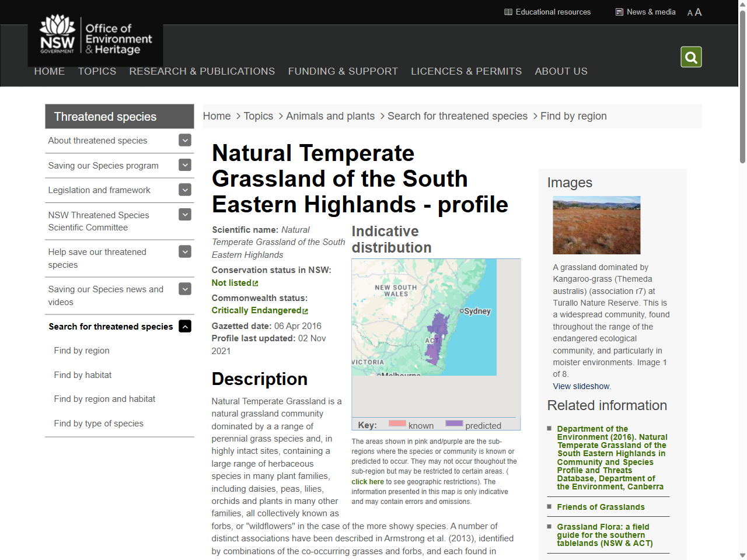Select the larger 'A' to increase text size
747x560 pixels.
(698, 12)
